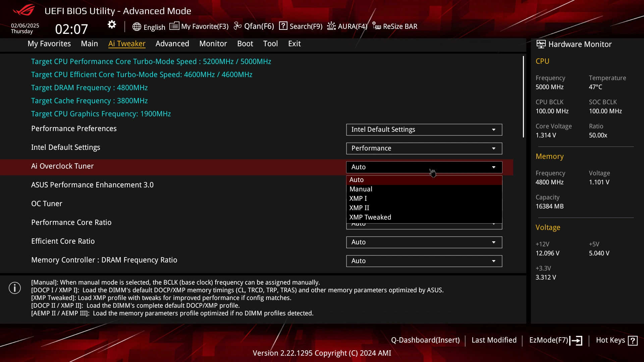Click CPU temperature 47°C value
The width and height of the screenshot is (644, 362).
595,87
